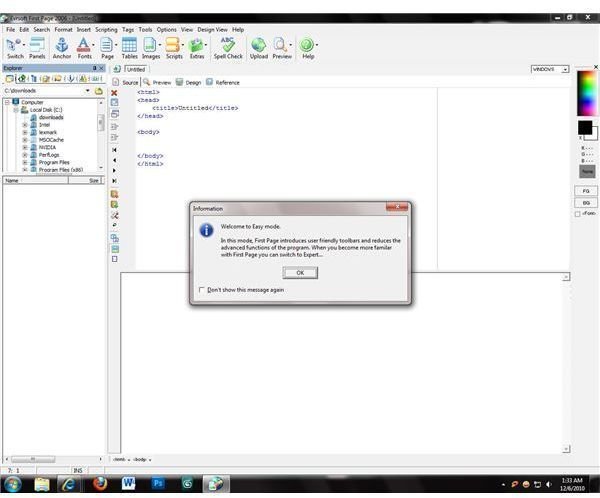Expand the Intel folder node
This screenshot has height=498, width=600.
pos(25,125)
